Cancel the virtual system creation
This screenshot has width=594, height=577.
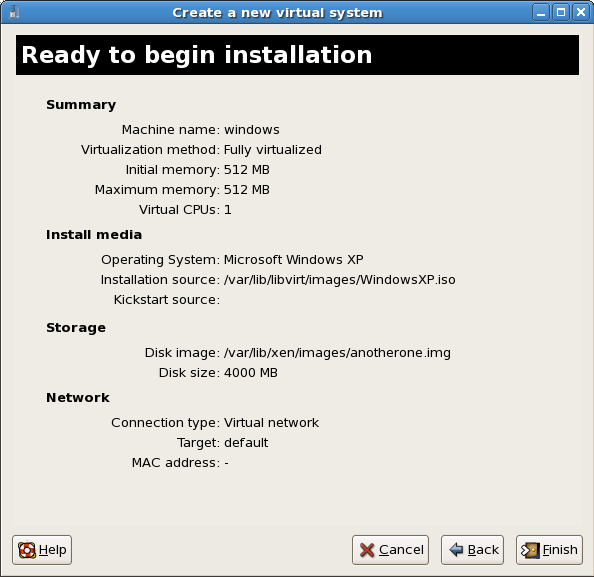[x=390, y=550]
